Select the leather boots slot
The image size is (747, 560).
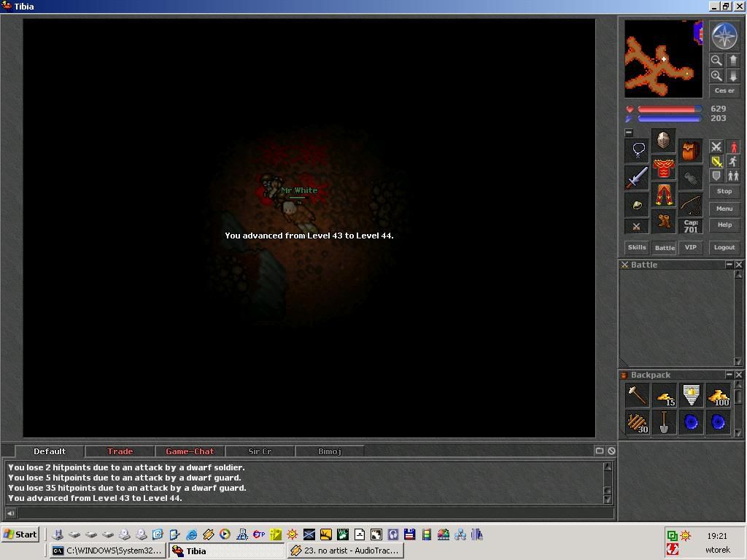pos(664,221)
